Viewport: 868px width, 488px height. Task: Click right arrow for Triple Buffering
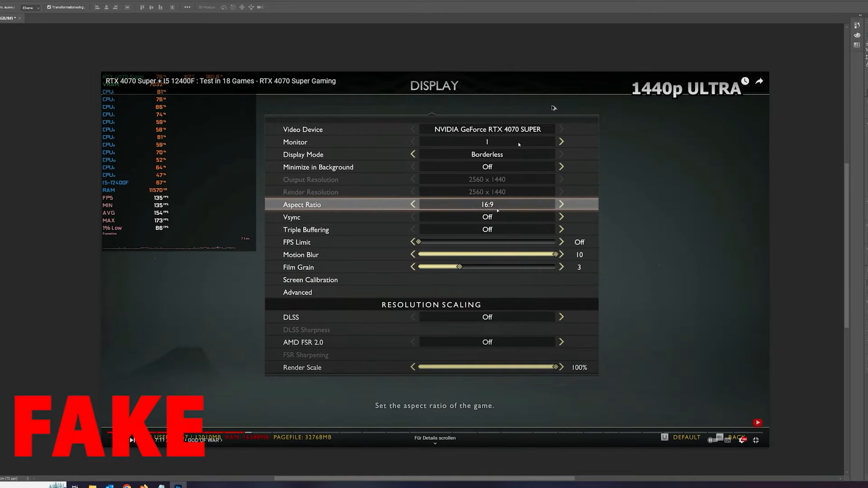[x=561, y=229]
